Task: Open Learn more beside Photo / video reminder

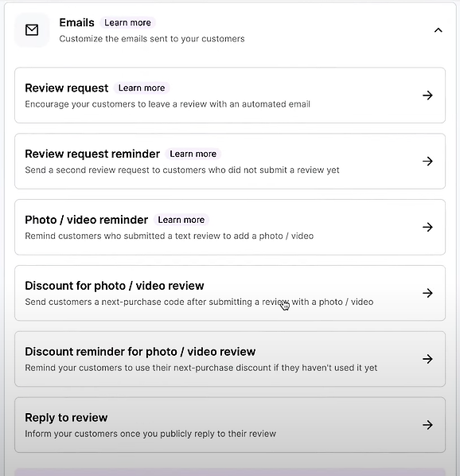Action: pyautogui.click(x=181, y=220)
